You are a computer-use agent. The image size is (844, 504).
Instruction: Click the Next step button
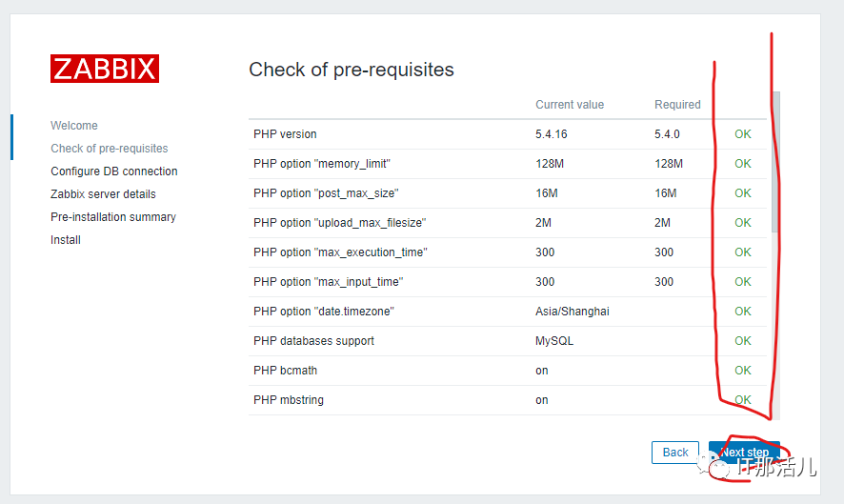click(x=744, y=453)
